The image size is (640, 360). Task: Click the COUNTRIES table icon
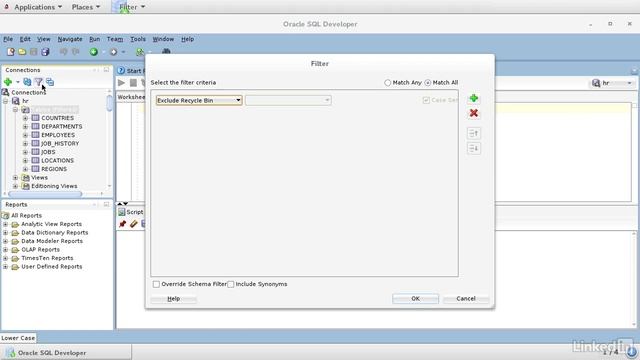(36, 118)
